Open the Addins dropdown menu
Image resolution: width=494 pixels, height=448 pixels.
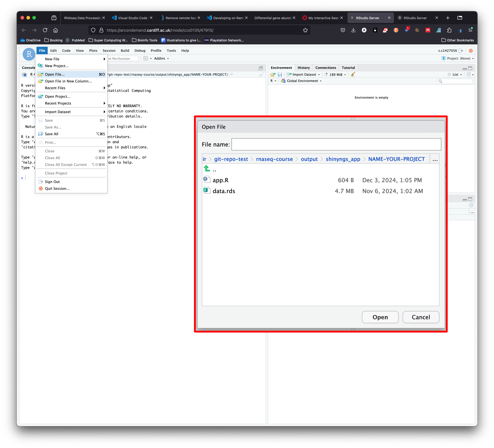161,58
